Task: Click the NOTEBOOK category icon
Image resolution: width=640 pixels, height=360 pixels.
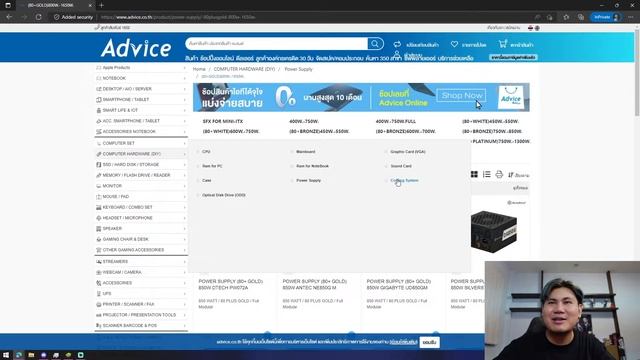Action: 98,78
